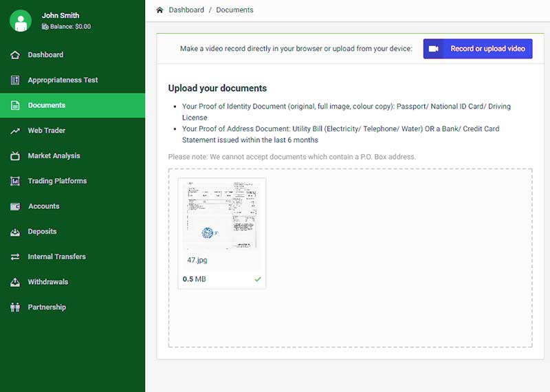
Task: Click the home icon in breadcrumb
Action: click(x=160, y=10)
